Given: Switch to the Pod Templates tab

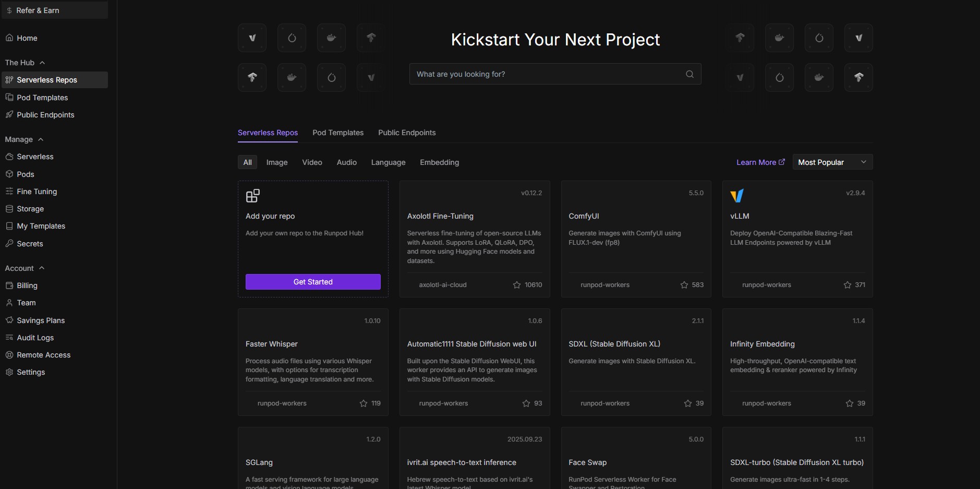Looking at the screenshot, I should point(338,133).
